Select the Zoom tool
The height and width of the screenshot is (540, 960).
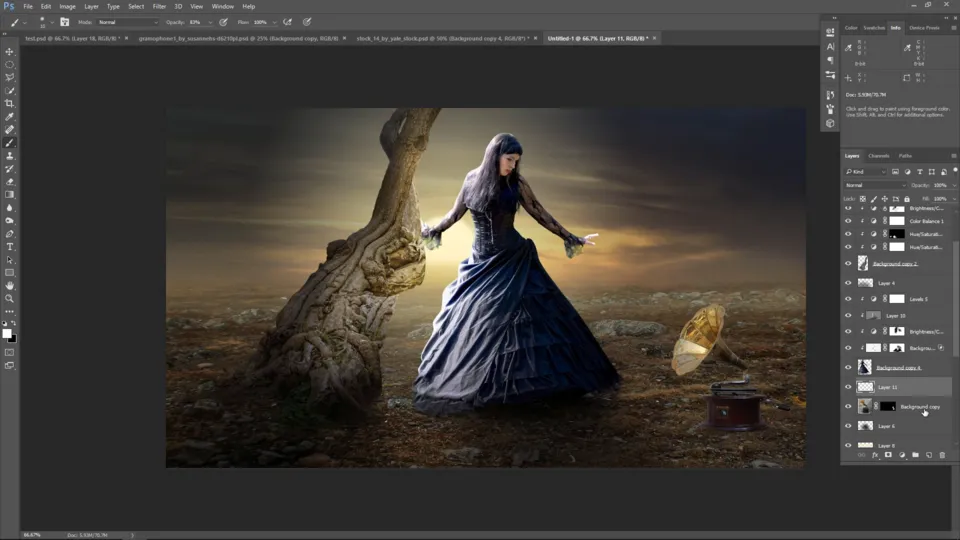tap(9, 299)
